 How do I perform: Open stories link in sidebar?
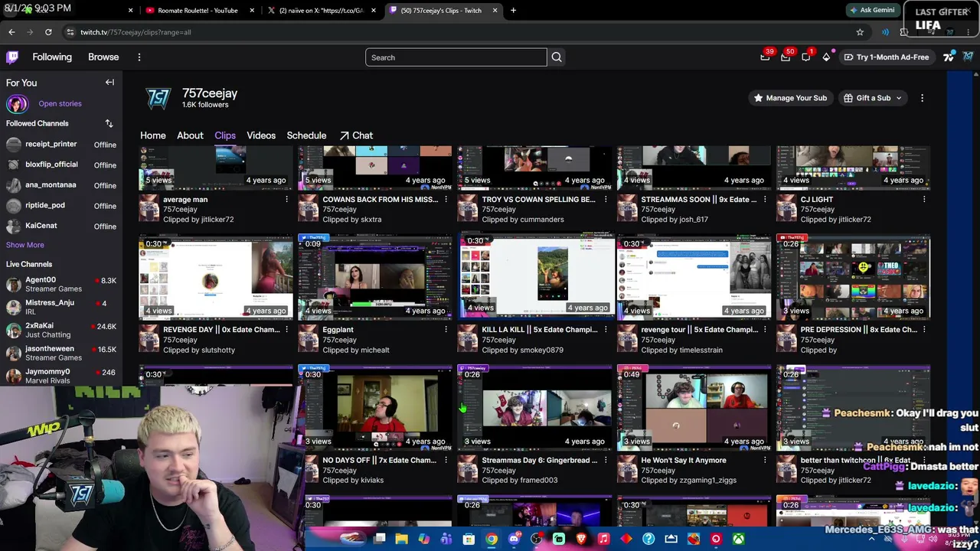pyautogui.click(x=60, y=103)
